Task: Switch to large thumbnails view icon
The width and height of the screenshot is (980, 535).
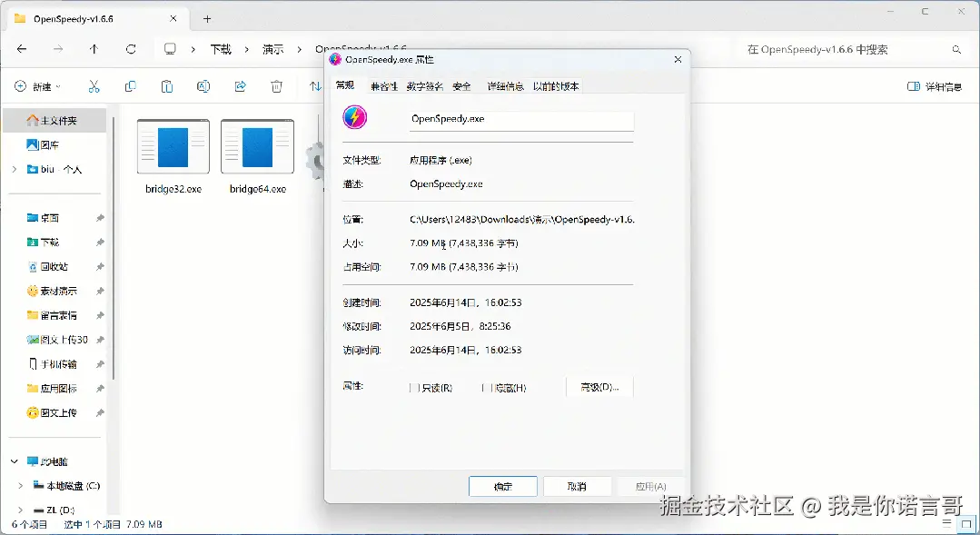Action: (966, 523)
